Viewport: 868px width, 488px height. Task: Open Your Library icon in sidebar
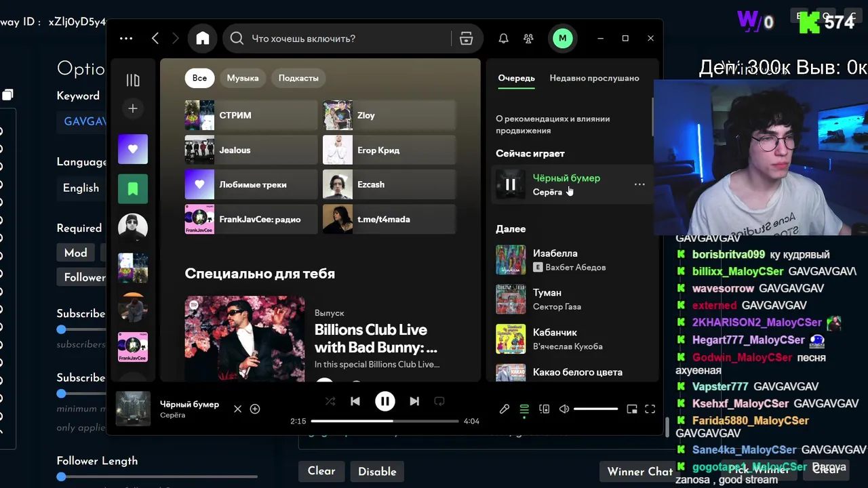(133, 81)
